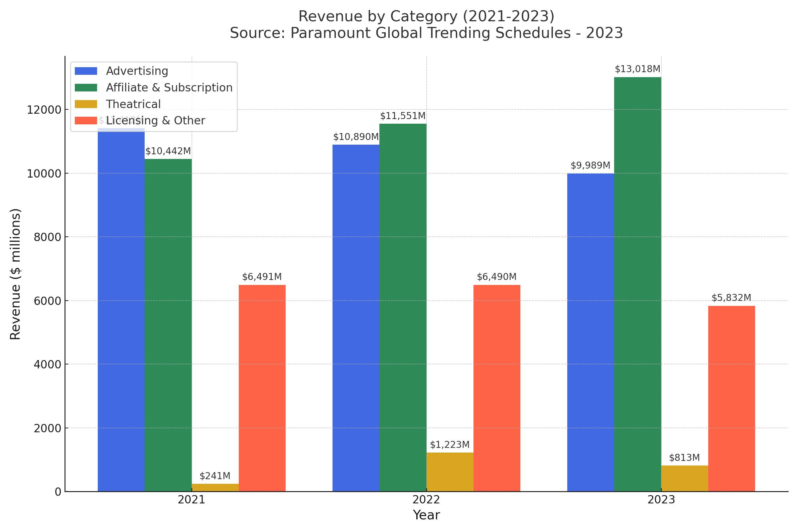Click the 2021 red Licensing & Other bar

coord(262,388)
